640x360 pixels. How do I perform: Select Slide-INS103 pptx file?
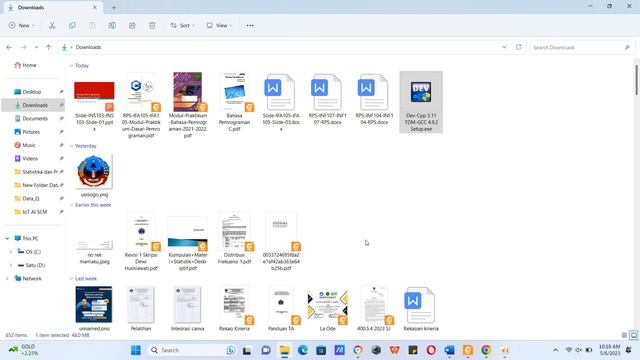tap(94, 102)
